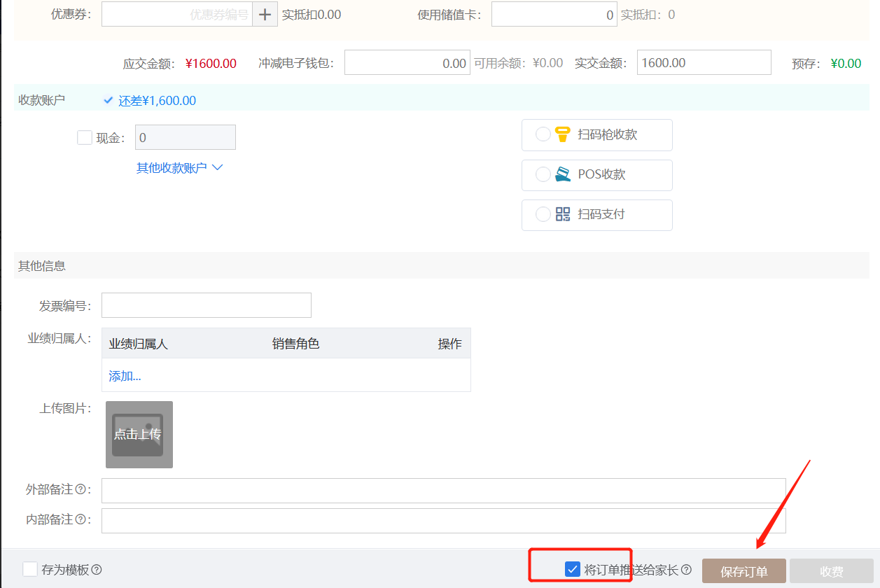Screen dimensions: 880x588
Task: Check the 存为模板 checkbox
Action: (x=29, y=569)
